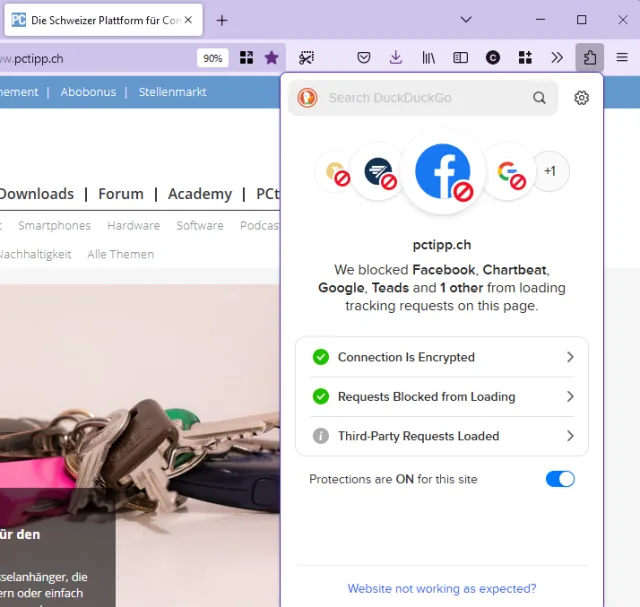The image size is (640, 607).
Task: Click the black circle C extension icon
Action: (493, 58)
